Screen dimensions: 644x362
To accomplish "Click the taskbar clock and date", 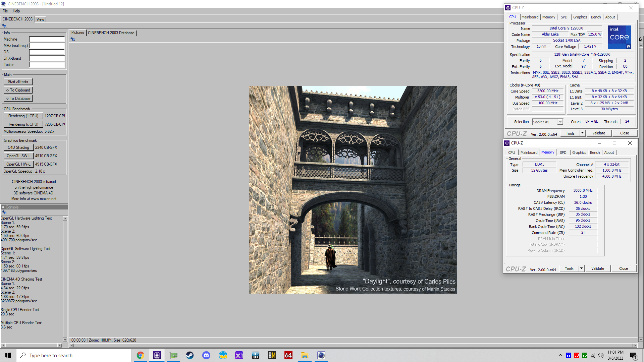I will tap(615, 355).
